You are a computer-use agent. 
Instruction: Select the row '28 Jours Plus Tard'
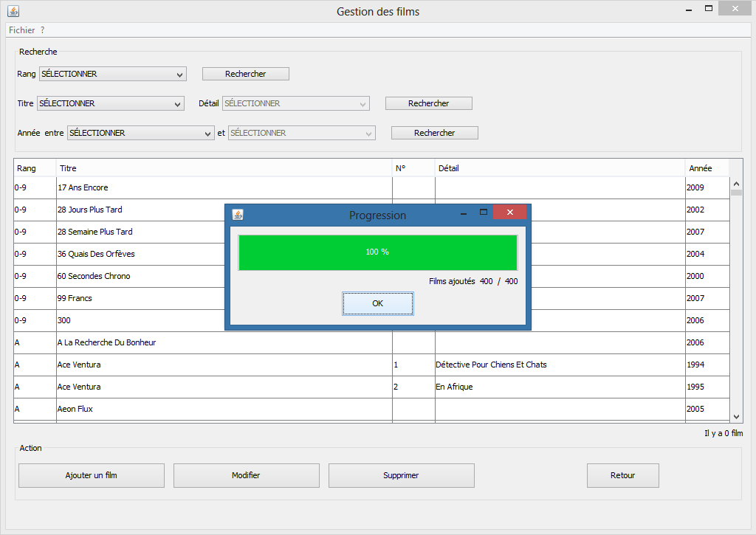pyautogui.click(x=371, y=210)
